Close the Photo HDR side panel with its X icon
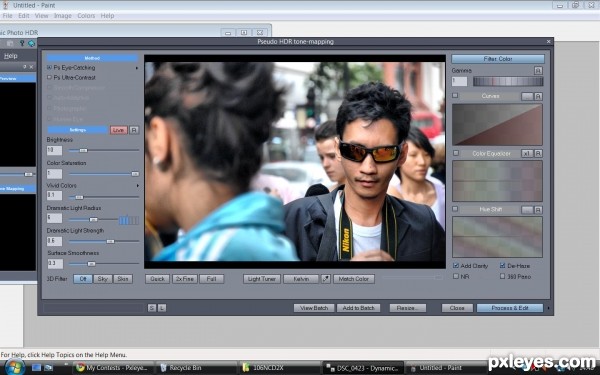Image resolution: width=600 pixels, height=375 pixels. (31, 67)
